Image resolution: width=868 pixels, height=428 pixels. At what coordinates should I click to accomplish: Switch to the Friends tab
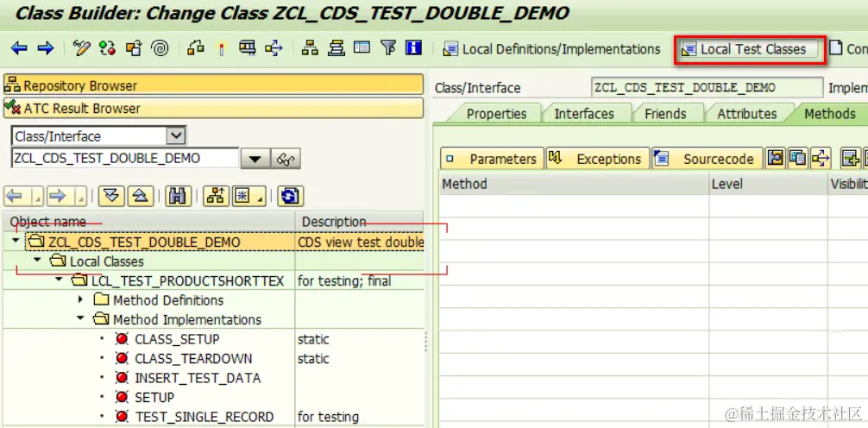click(x=665, y=114)
